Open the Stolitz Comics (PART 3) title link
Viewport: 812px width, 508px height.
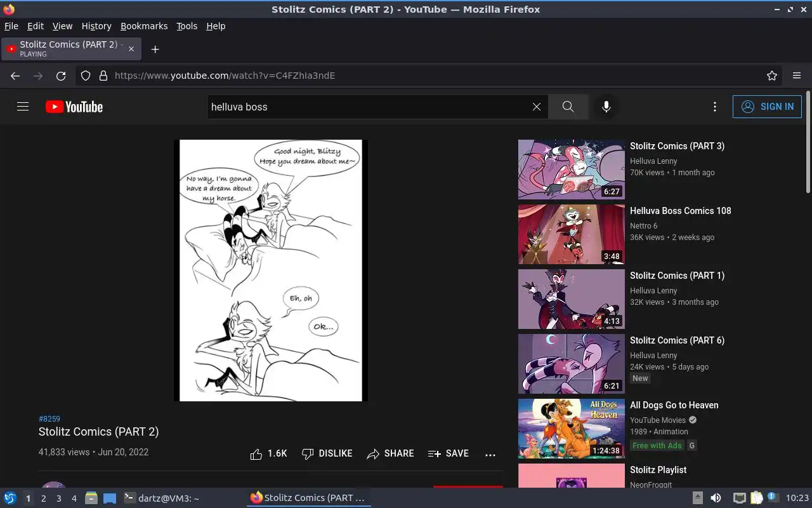[677, 146]
